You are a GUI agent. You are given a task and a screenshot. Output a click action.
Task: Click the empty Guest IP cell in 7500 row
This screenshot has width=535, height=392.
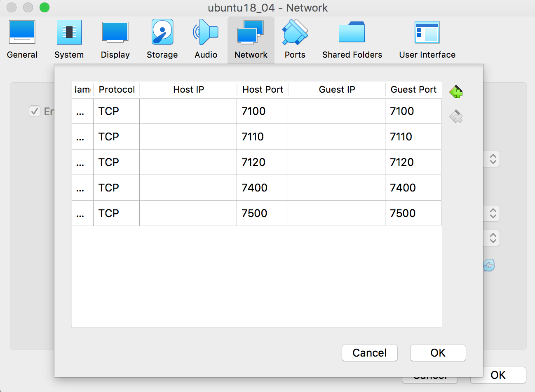[336, 213]
